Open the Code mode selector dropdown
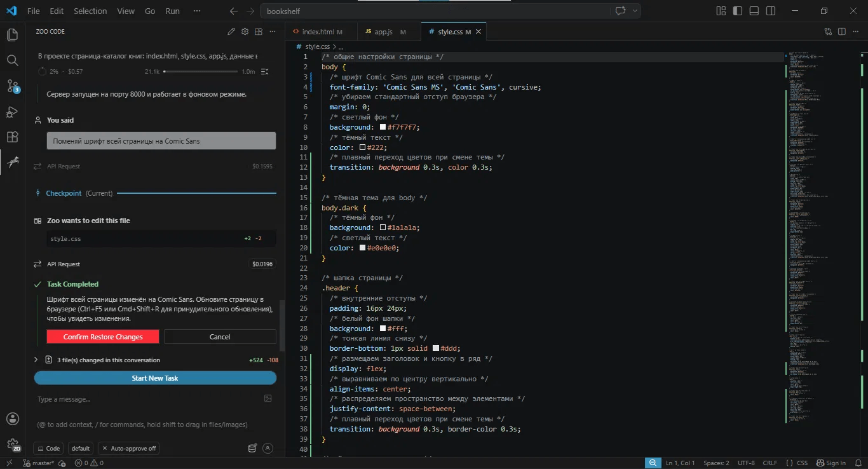 (x=48, y=448)
